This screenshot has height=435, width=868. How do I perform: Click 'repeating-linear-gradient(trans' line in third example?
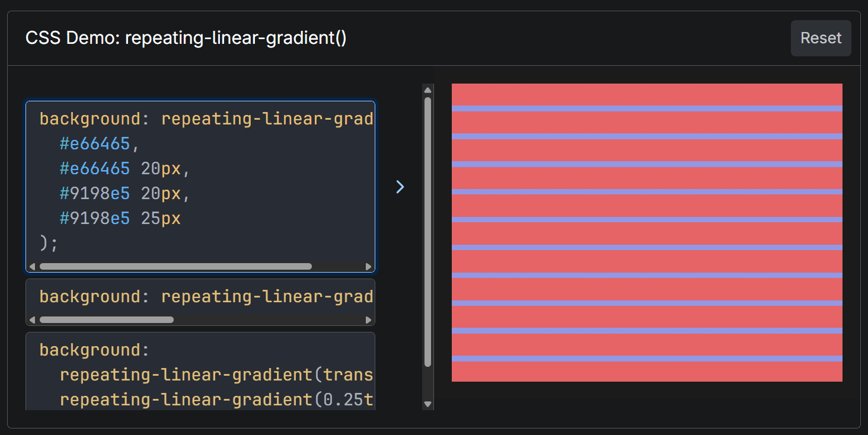click(216, 375)
